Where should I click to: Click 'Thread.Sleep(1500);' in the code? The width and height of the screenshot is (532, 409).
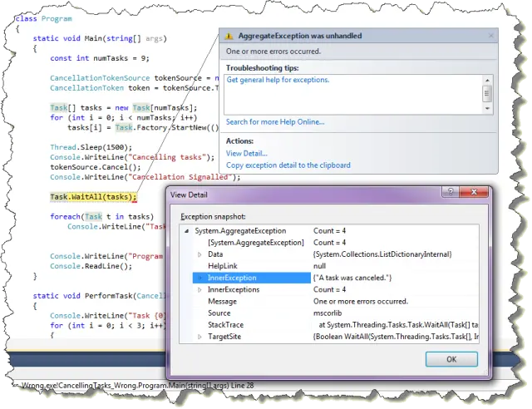[91, 147]
